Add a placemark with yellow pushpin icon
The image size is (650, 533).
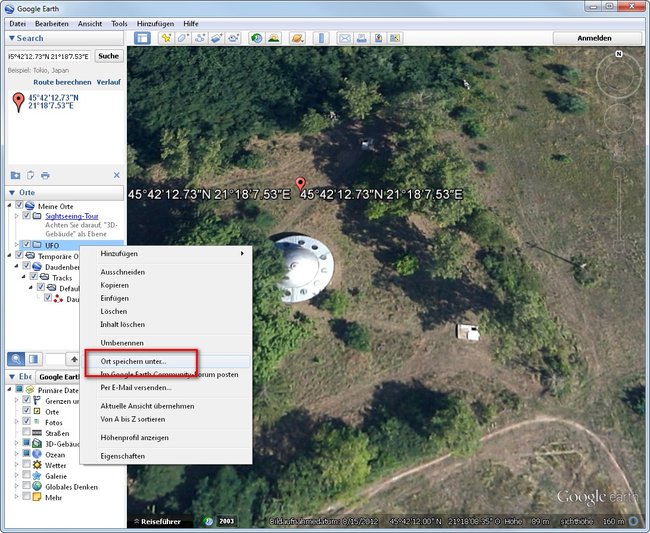point(166,38)
